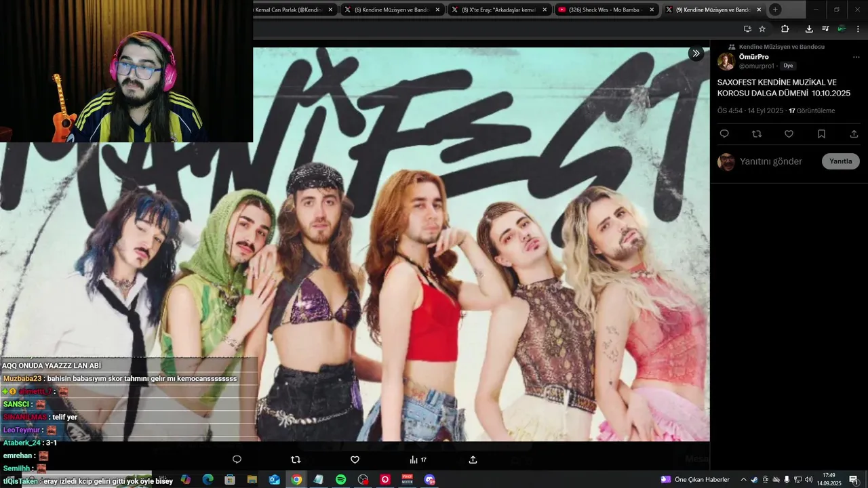The height and width of the screenshot is (488, 868).
Task: Collapse the side panel with double-chevron icon
Action: [x=696, y=54]
